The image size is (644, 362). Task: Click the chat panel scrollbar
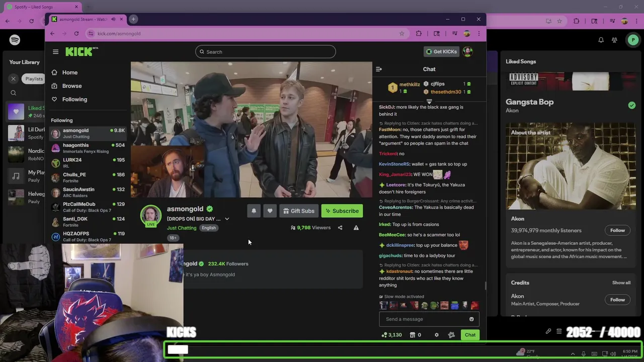(x=486, y=286)
